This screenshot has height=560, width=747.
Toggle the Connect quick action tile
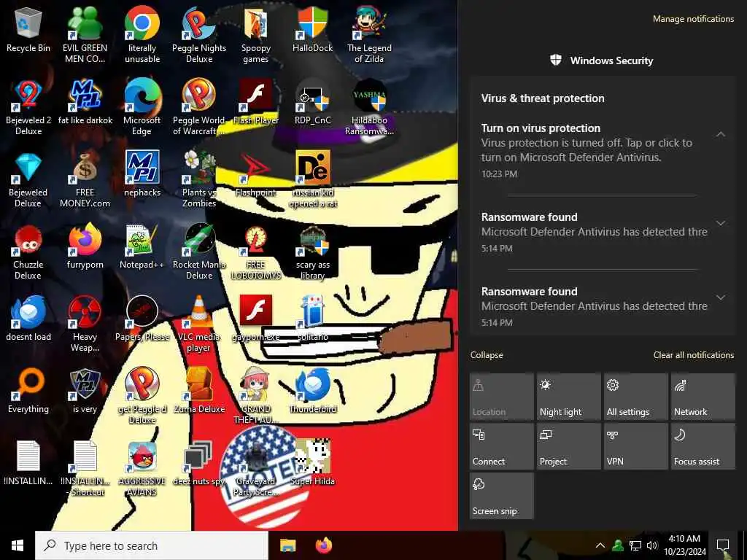click(x=502, y=446)
